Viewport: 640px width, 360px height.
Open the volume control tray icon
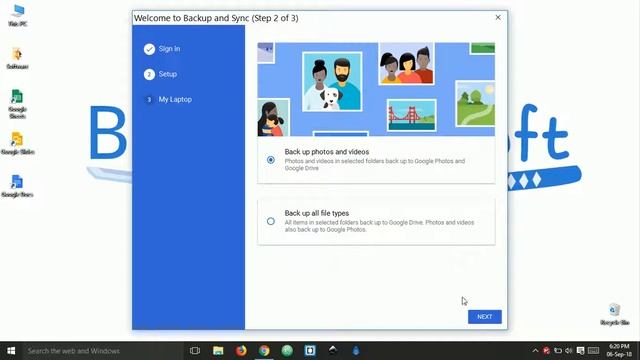569,351
